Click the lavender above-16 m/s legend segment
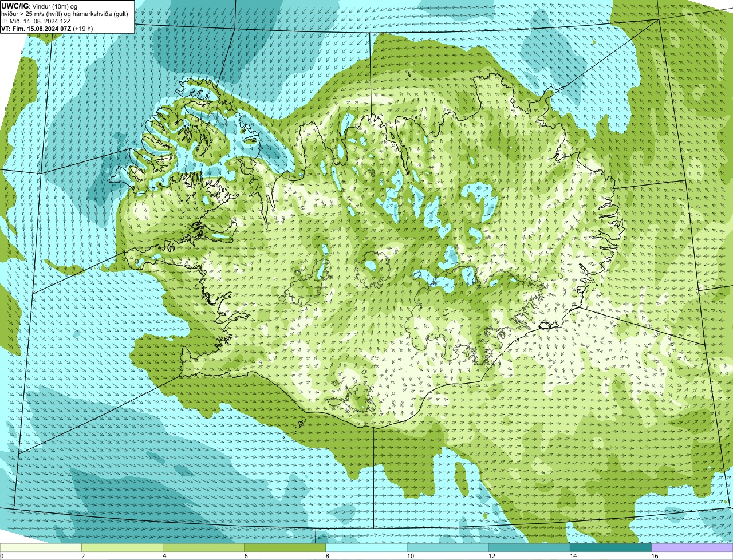Image resolution: width=733 pixels, height=560 pixels. [x=692, y=547]
